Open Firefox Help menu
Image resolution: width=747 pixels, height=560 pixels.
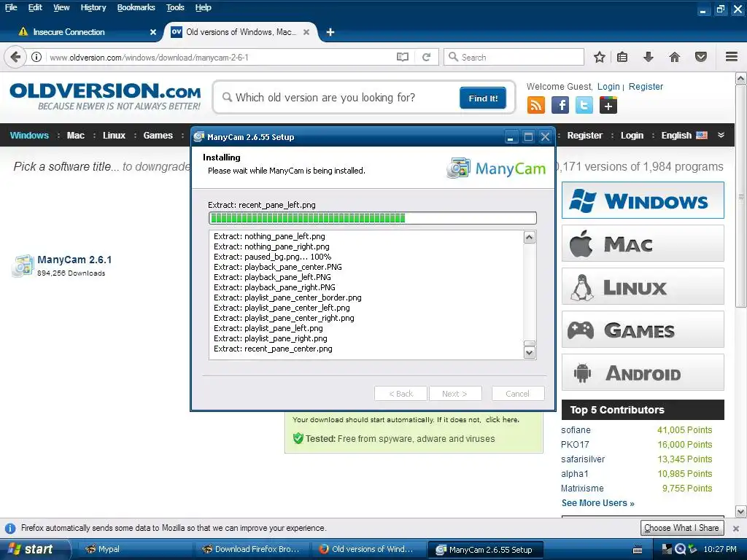tap(204, 7)
